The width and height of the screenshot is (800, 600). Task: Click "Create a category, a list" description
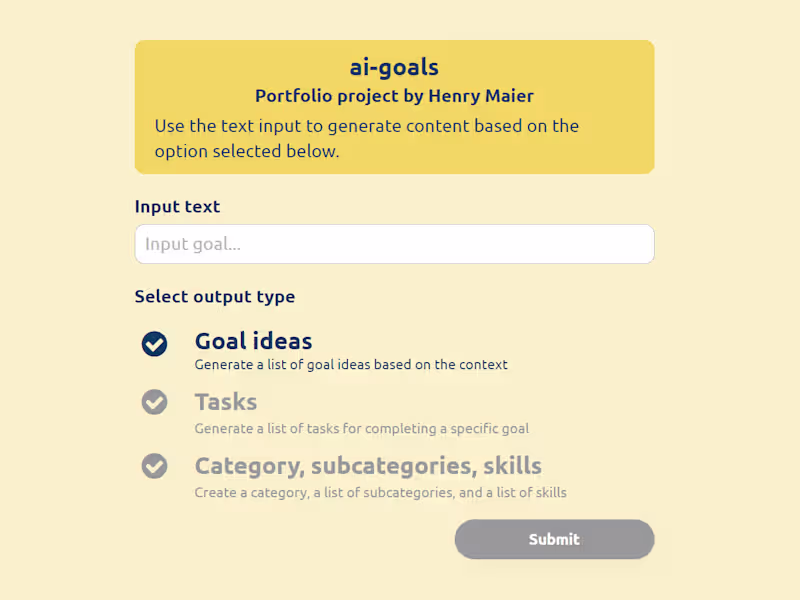380,493
